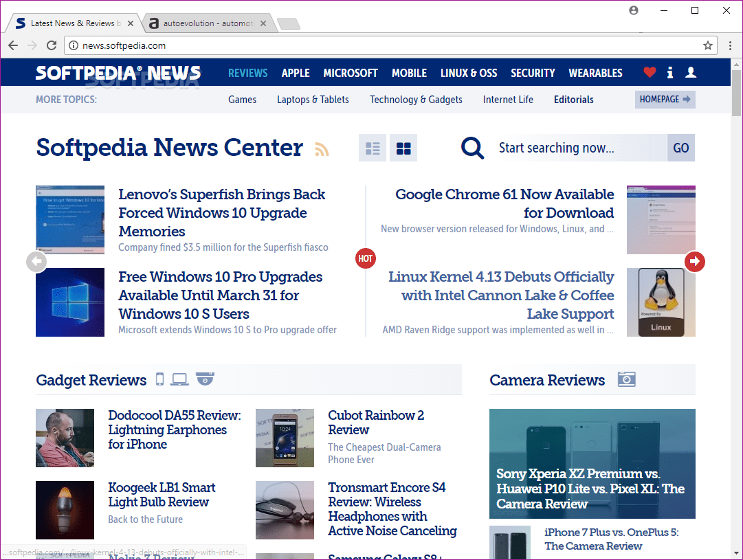
Task: Open Koogeek LB1 Smart Light Bulb Review
Action: tap(162, 495)
